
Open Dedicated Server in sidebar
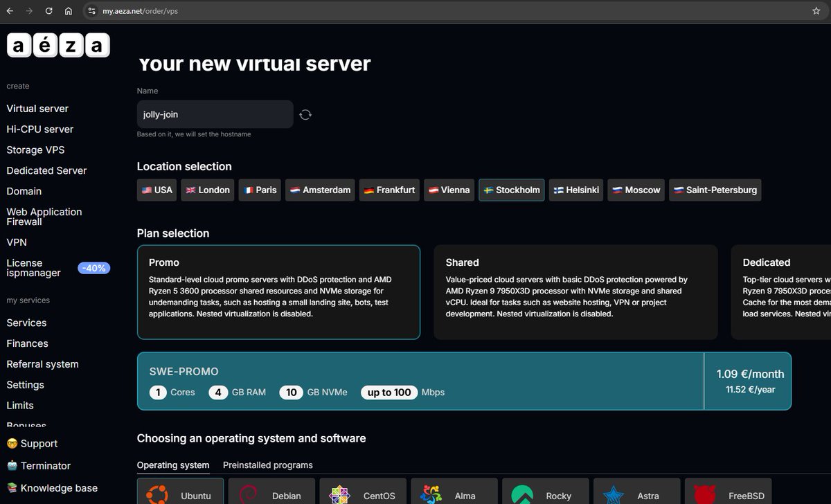coord(46,170)
